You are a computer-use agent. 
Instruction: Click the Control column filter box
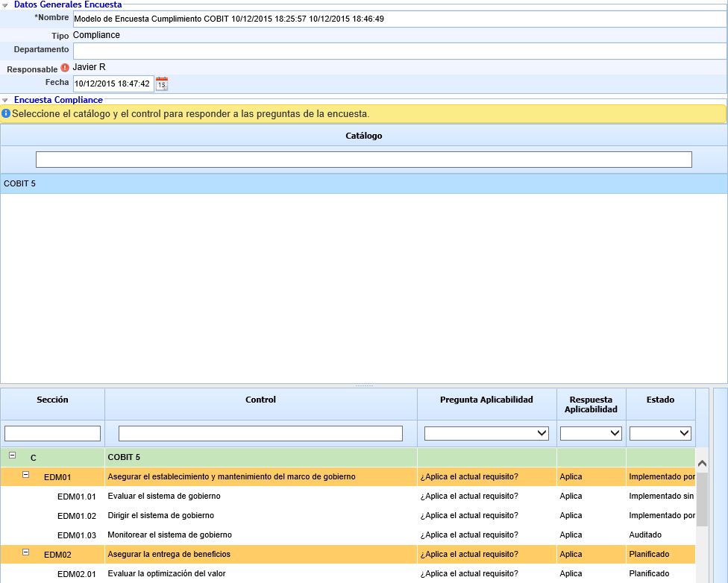pyautogui.click(x=260, y=433)
